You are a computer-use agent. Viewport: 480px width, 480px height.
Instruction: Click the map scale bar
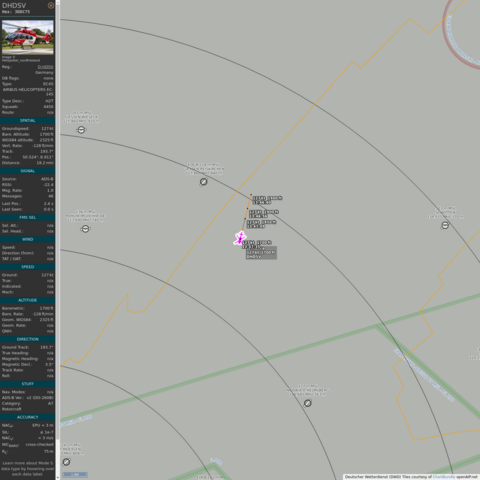click(75, 474)
